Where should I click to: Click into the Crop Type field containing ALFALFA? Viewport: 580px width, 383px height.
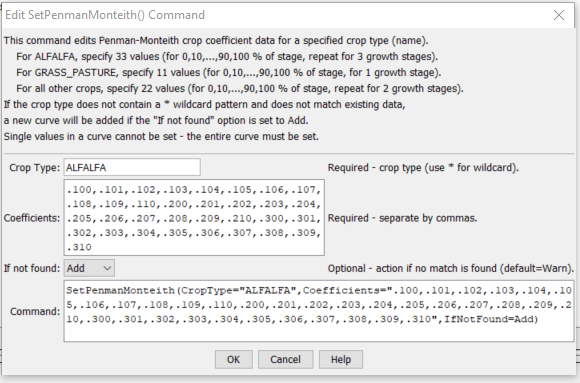click(x=132, y=167)
